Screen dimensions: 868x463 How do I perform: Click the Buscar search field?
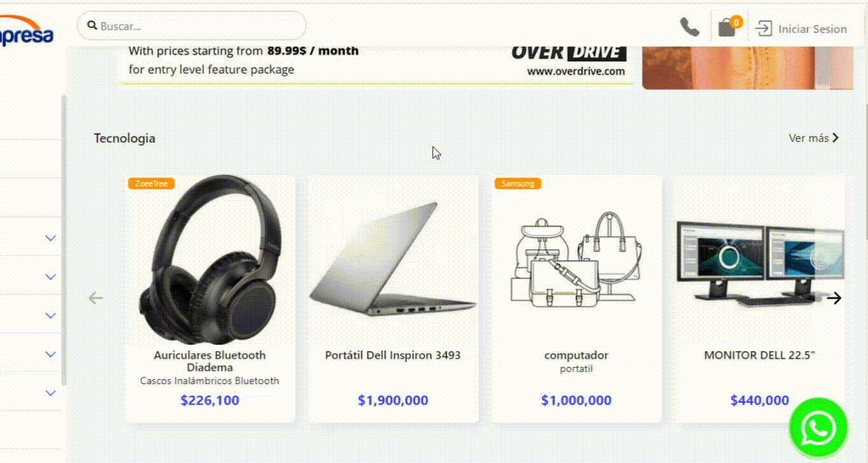click(x=192, y=26)
